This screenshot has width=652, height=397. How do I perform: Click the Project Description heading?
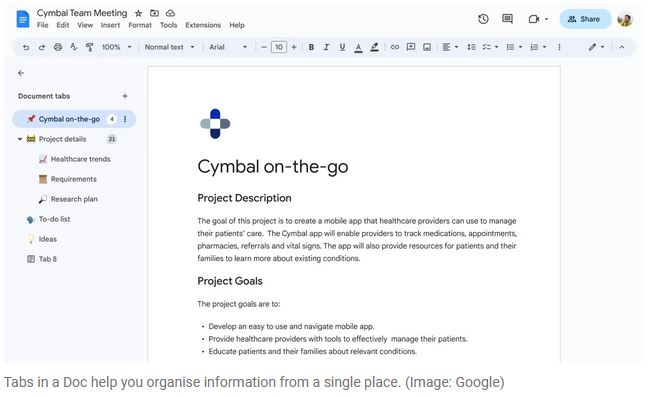coord(244,198)
